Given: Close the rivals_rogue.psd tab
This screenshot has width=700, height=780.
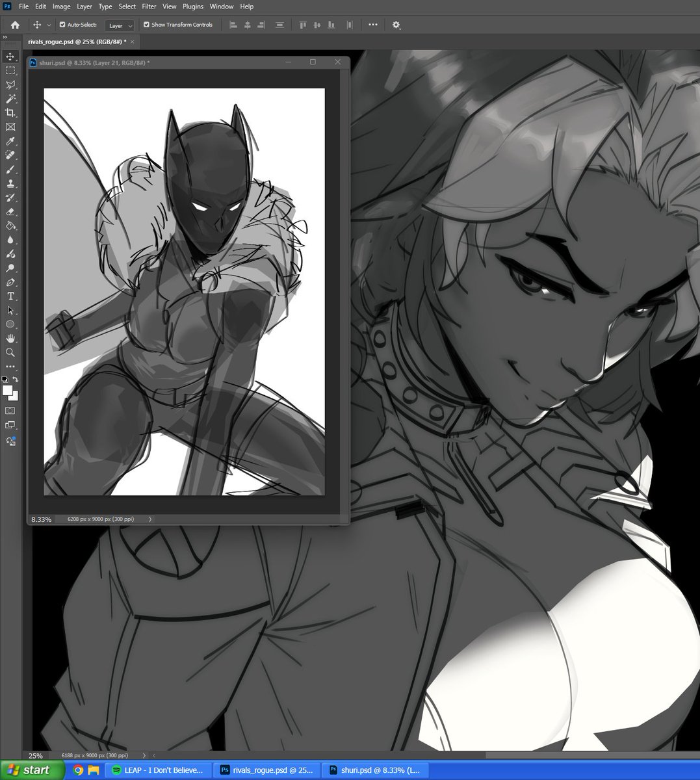Looking at the screenshot, I should [x=133, y=42].
